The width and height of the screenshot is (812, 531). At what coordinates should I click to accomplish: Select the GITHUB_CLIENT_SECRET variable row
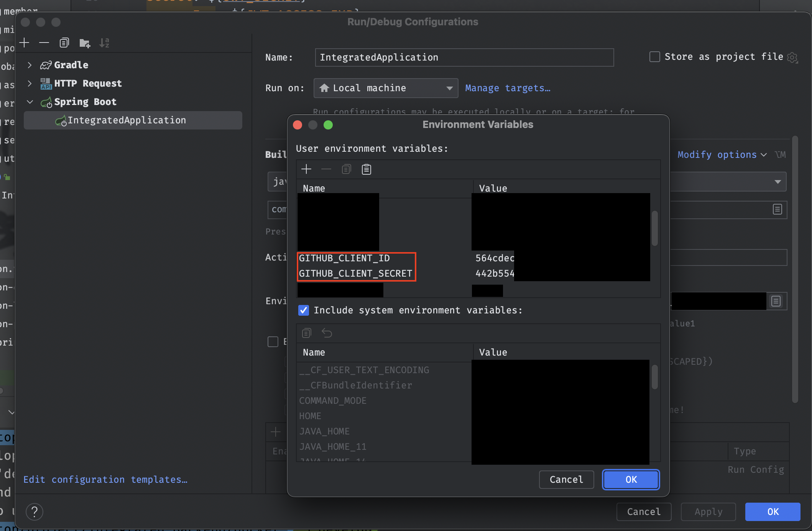(355, 274)
